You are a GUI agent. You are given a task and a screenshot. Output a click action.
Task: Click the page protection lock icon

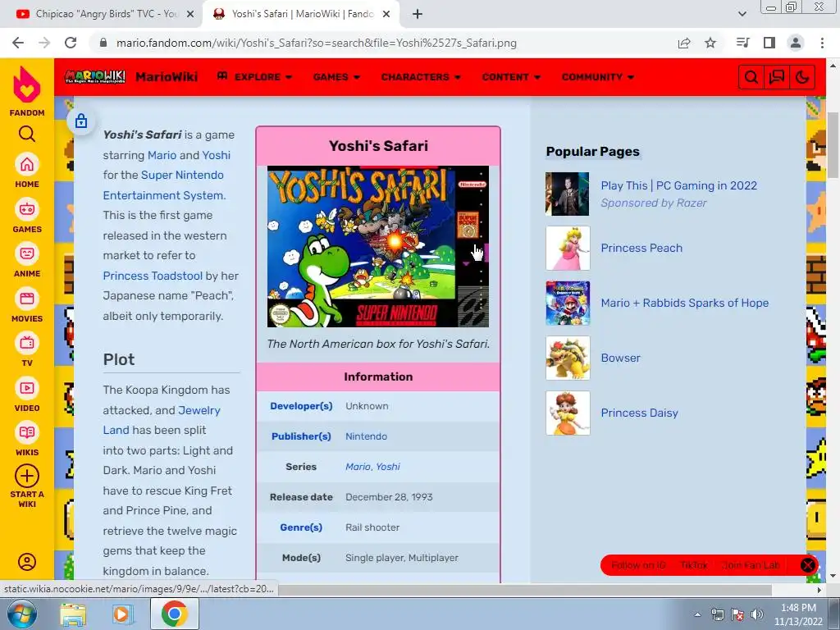click(x=81, y=121)
